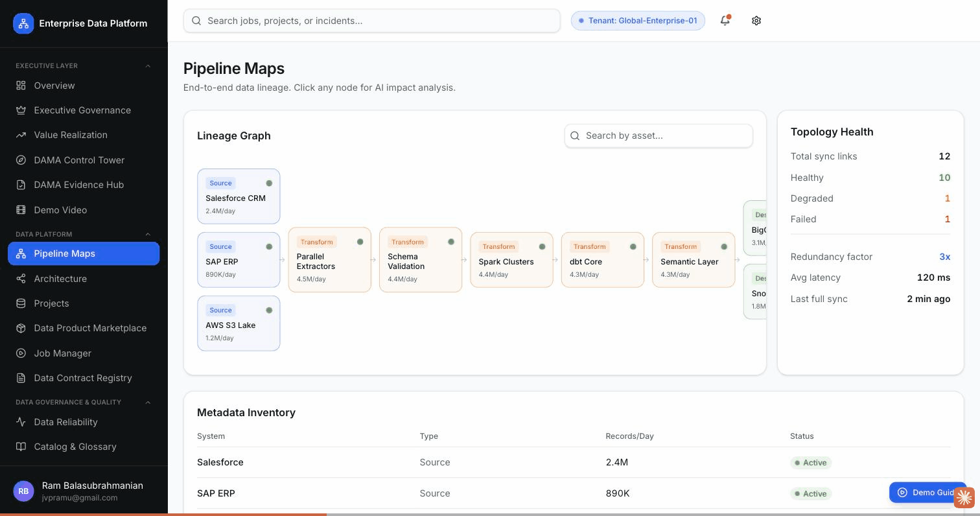This screenshot has height=516, width=980.
Task: Click the magnifier icon in global search
Action: coord(196,21)
